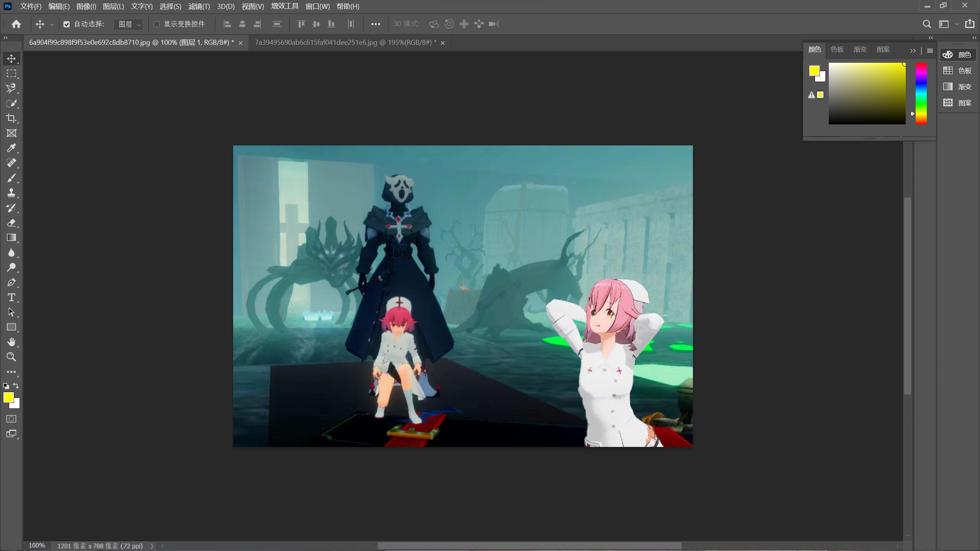Open the Move tool preset dropdown arrow

tap(52, 24)
